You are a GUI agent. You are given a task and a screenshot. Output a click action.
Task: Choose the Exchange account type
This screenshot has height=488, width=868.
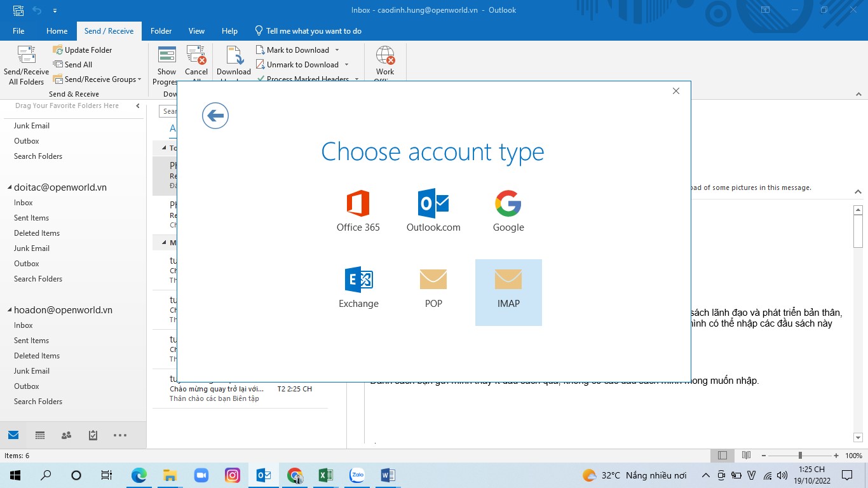[x=358, y=288]
